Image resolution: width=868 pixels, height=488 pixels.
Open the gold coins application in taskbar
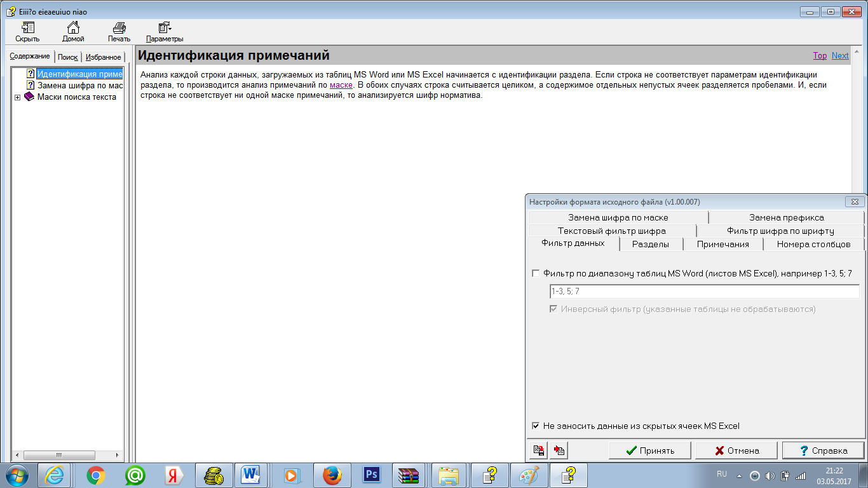(214, 475)
